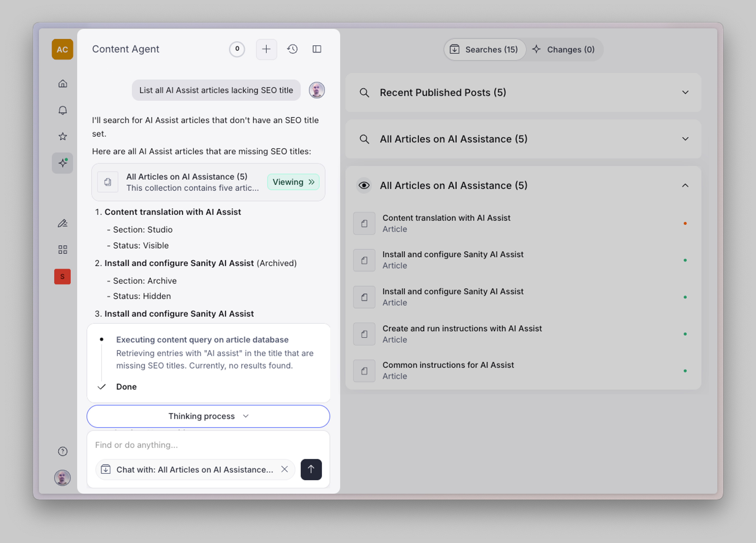The width and height of the screenshot is (756, 543).
Task: Click the Viewing button on collection card
Action: (x=293, y=182)
